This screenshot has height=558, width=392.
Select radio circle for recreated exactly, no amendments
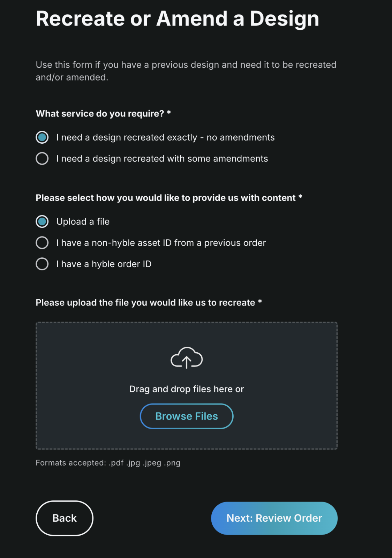pos(42,137)
